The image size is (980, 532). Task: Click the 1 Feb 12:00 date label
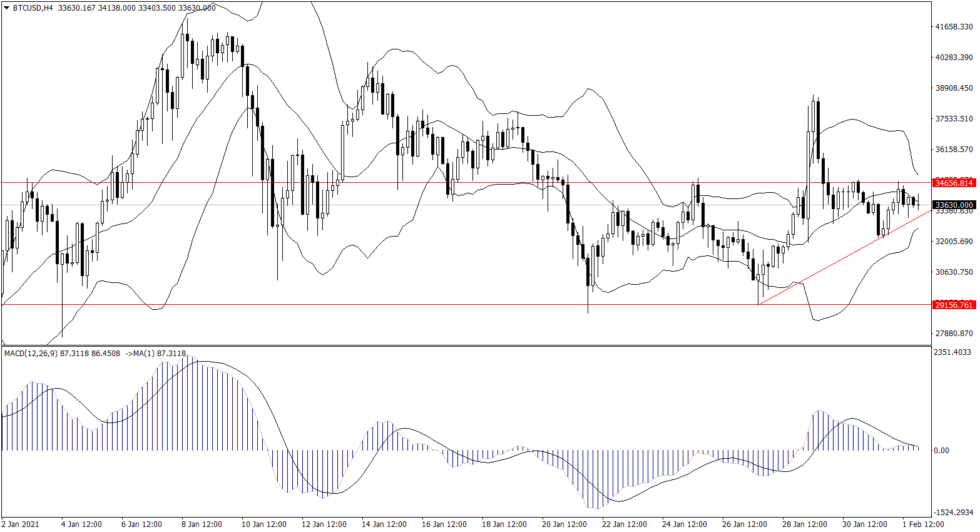[923, 524]
